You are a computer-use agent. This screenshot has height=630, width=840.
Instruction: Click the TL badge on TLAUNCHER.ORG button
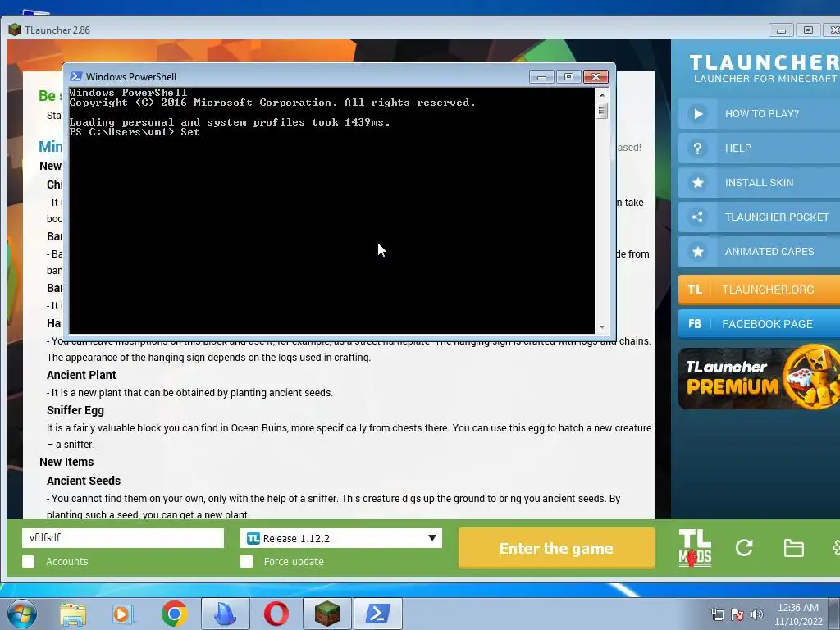point(695,290)
